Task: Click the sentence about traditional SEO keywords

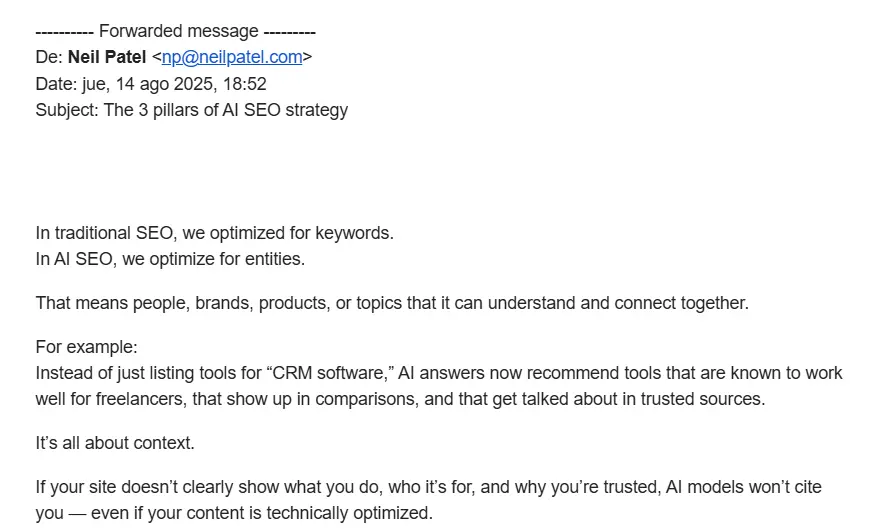Action: 214,233
